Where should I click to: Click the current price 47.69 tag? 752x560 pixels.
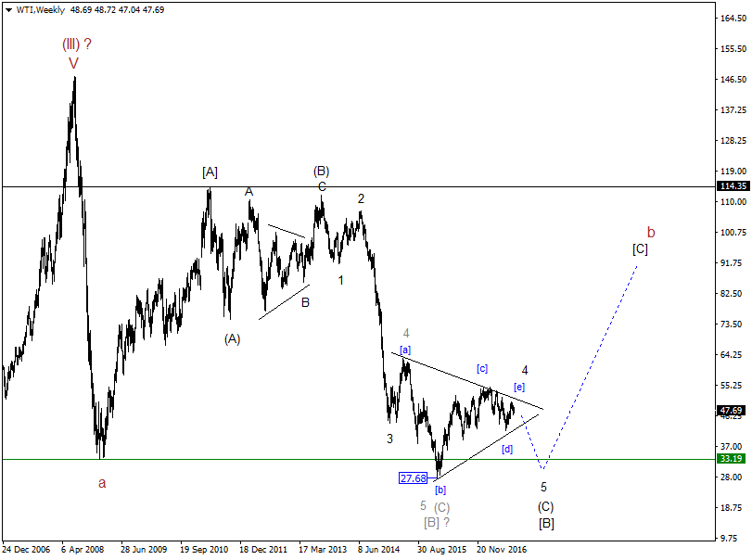coord(729,409)
